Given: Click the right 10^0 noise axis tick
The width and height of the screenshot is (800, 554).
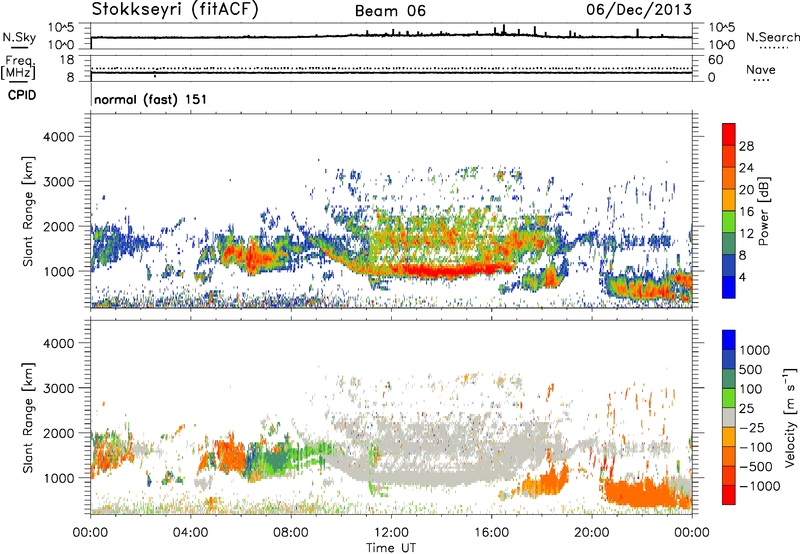Looking at the screenshot, I should click(722, 45).
